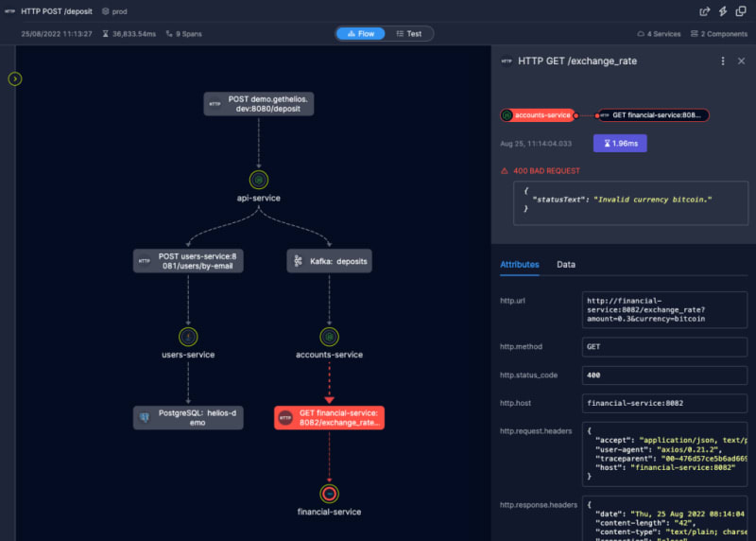The width and height of the screenshot is (756, 541).
Task: Click the api-service node icon
Action: tap(258, 179)
